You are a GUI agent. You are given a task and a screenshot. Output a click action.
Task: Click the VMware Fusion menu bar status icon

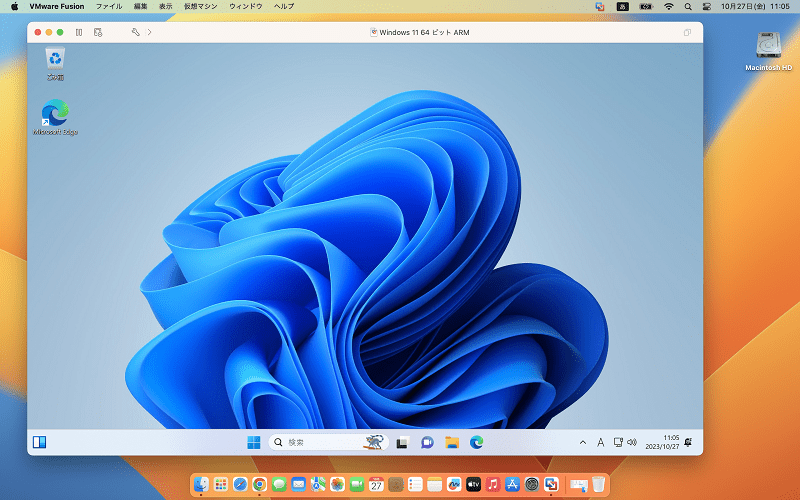tap(600, 6)
